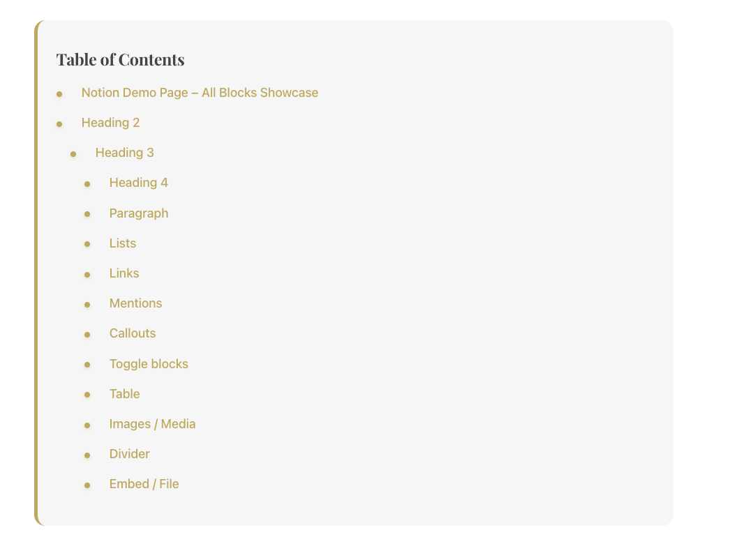Select the Table of Contents heading text

click(120, 59)
